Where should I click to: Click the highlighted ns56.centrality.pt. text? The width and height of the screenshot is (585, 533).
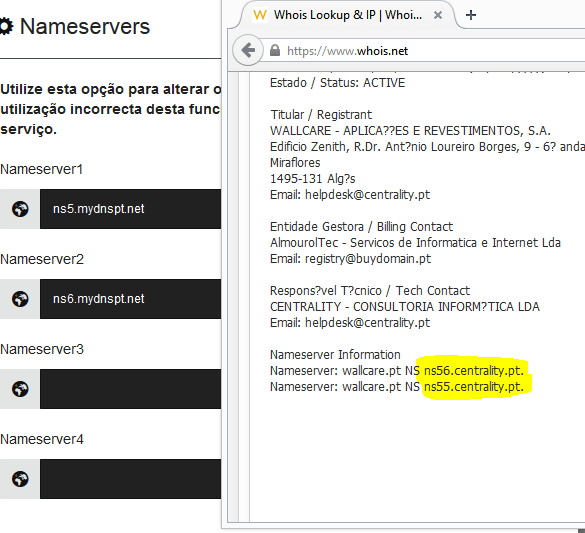474,370
